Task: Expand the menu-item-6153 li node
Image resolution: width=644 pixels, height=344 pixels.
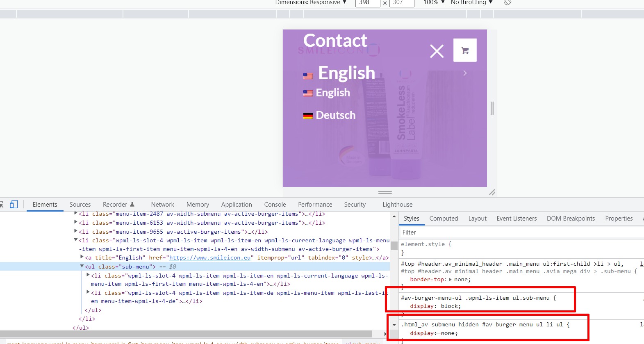Action: click(x=75, y=222)
